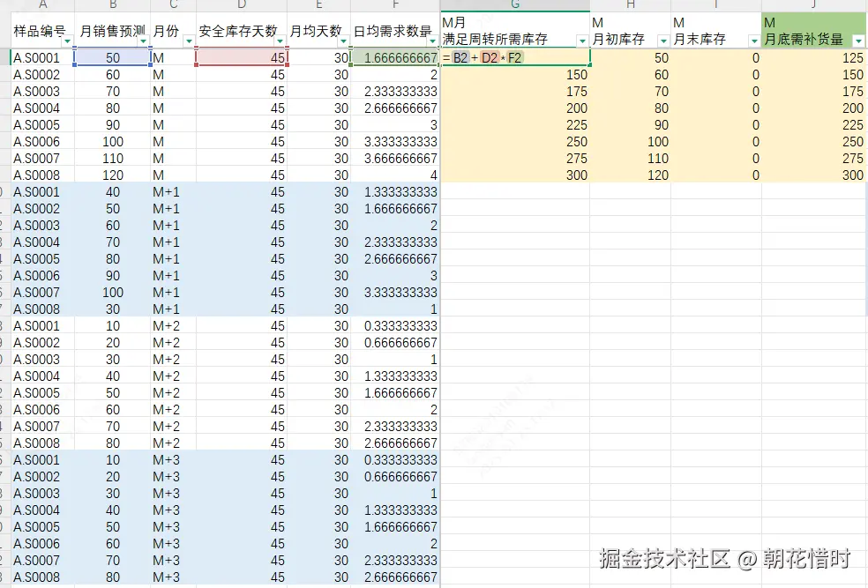Image resolution: width=868 pixels, height=588 pixels.
Task: Select 日均需求数量 value 3.666666667
Action: (395, 159)
